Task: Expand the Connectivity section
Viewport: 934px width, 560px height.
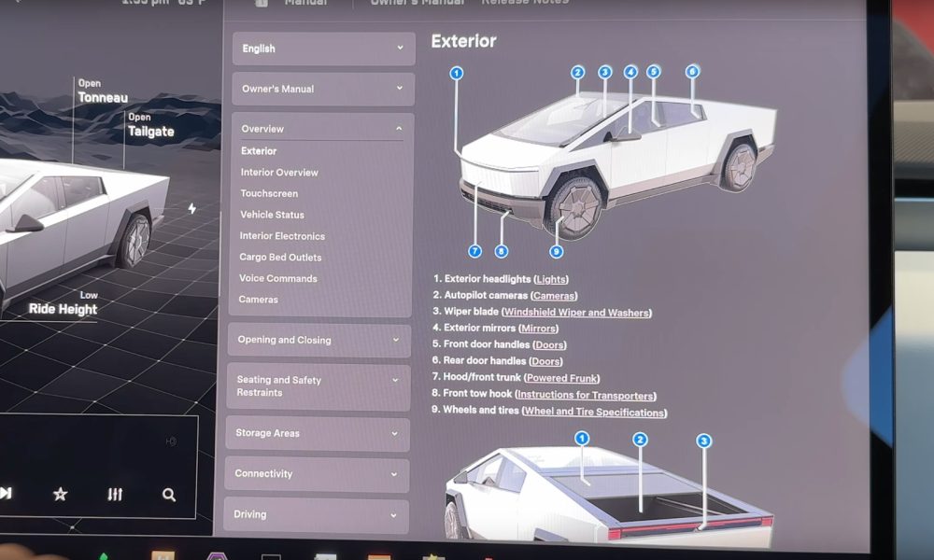Action: [317, 474]
